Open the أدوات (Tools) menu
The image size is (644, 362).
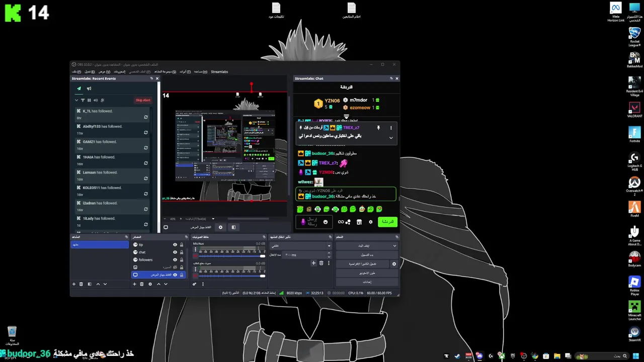tap(185, 72)
